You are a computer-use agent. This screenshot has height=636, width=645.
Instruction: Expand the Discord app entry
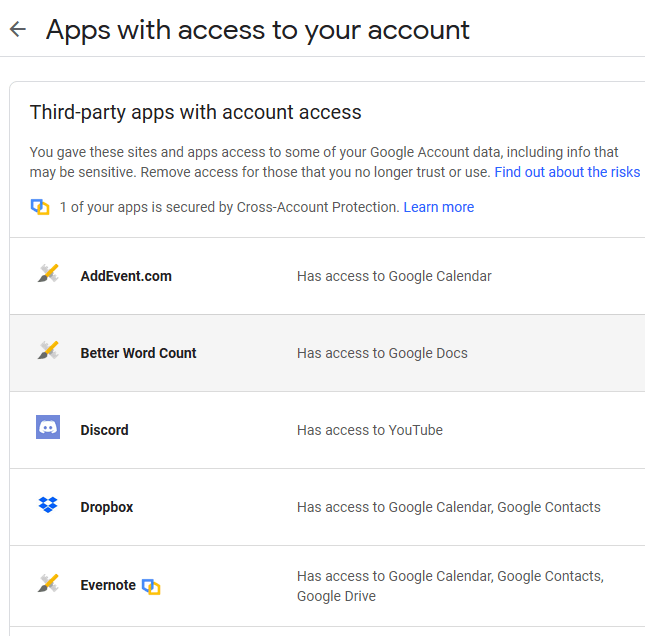click(327, 430)
